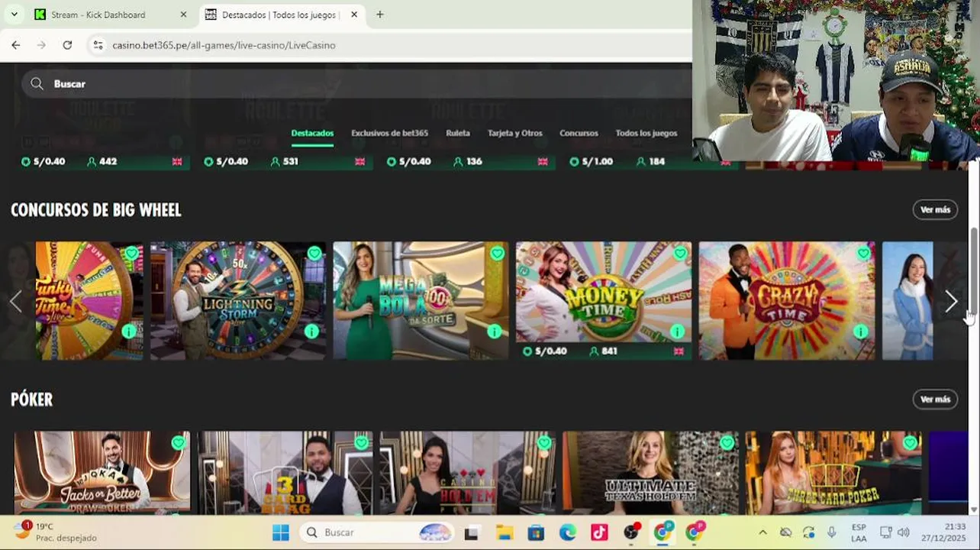This screenshot has width=980, height=550.
Task: Open info icon on Lightning Storm card
Action: [311, 332]
